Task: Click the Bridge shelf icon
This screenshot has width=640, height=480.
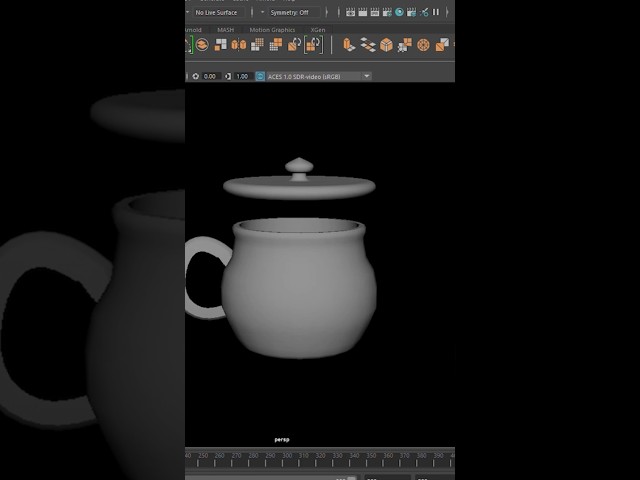Action: pos(368,44)
